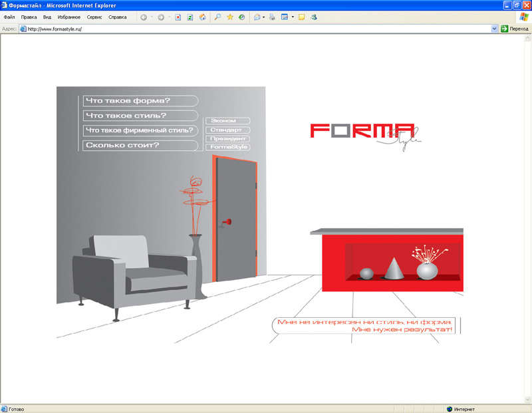The height and width of the screenshot is (413, 532).
Task: Open "Что такое стиль?" link
Action: (140, 116)
